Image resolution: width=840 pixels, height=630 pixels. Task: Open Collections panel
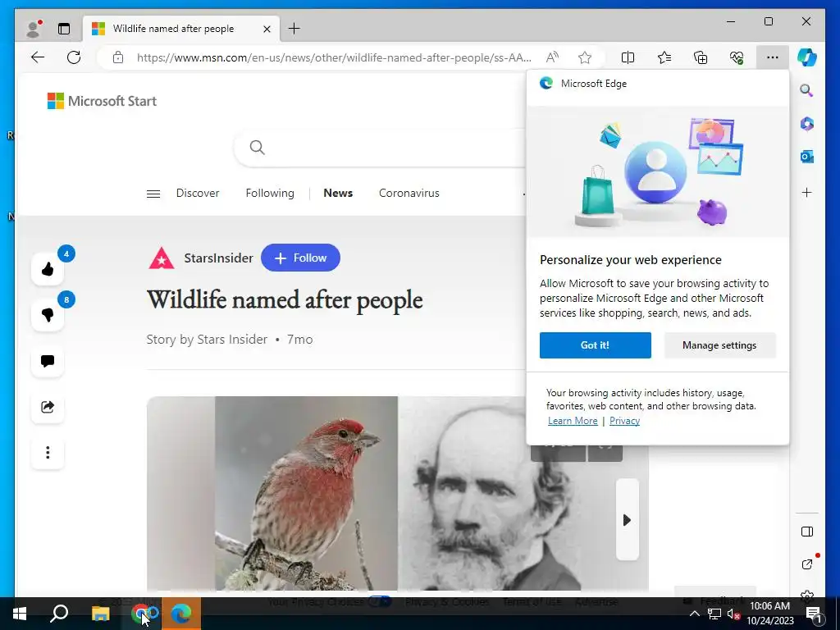701,57
